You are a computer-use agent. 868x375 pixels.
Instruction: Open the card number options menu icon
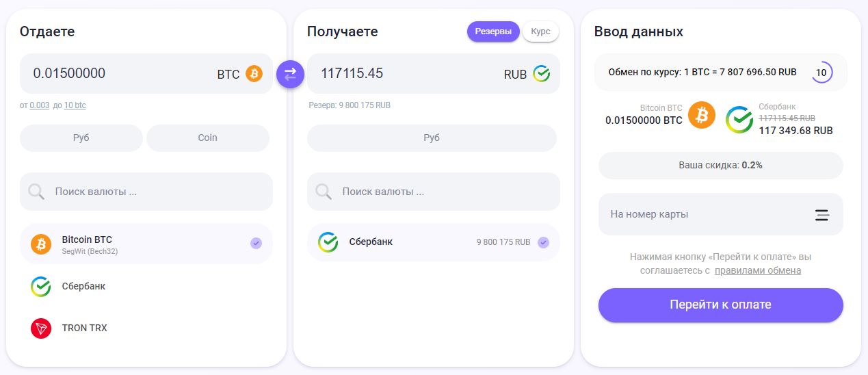click(822, 215)
